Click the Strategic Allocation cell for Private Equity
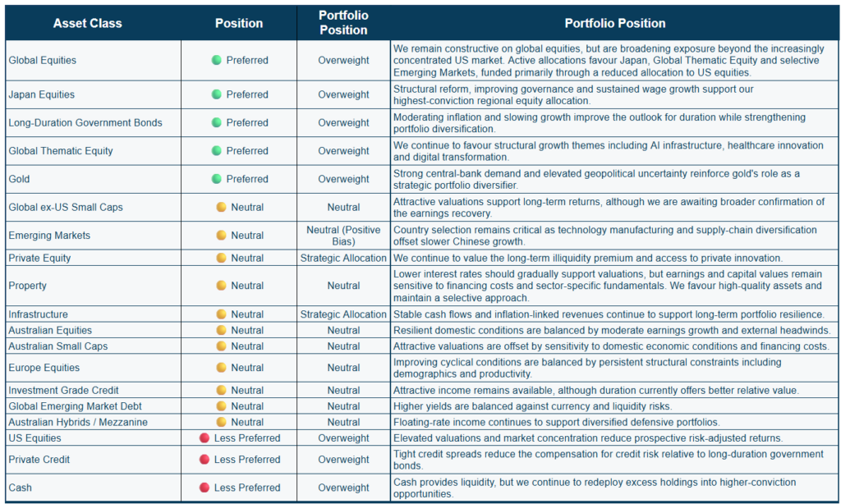 (343, 258)
